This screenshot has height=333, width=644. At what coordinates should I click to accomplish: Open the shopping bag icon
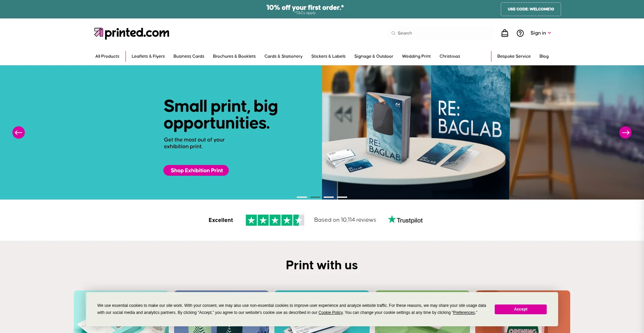tap(505, 33)
